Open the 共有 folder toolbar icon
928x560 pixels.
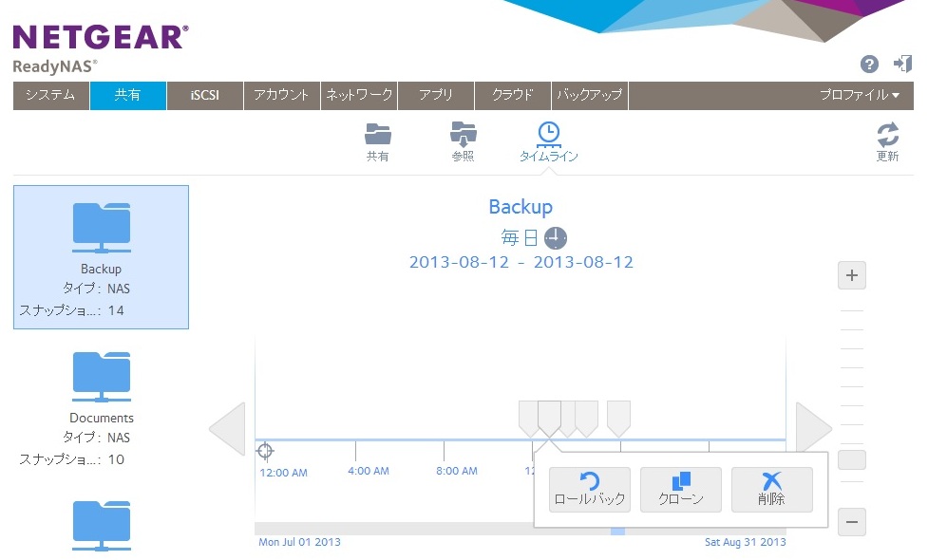coord(378,134)
